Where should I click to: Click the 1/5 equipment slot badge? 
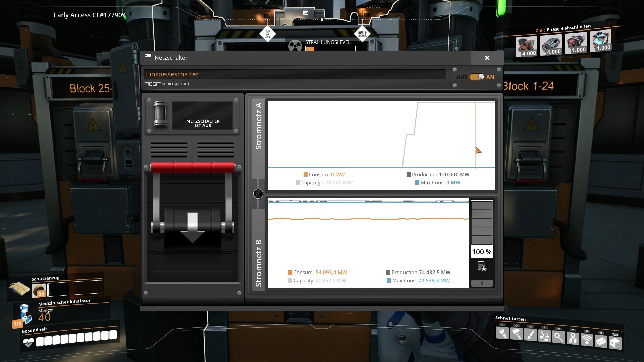pos(17,324)
